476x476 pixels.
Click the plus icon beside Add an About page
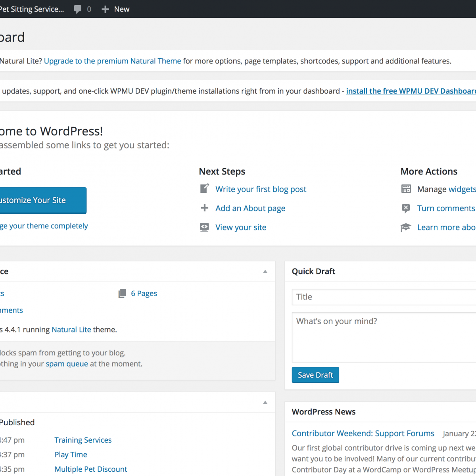[204, 208]
